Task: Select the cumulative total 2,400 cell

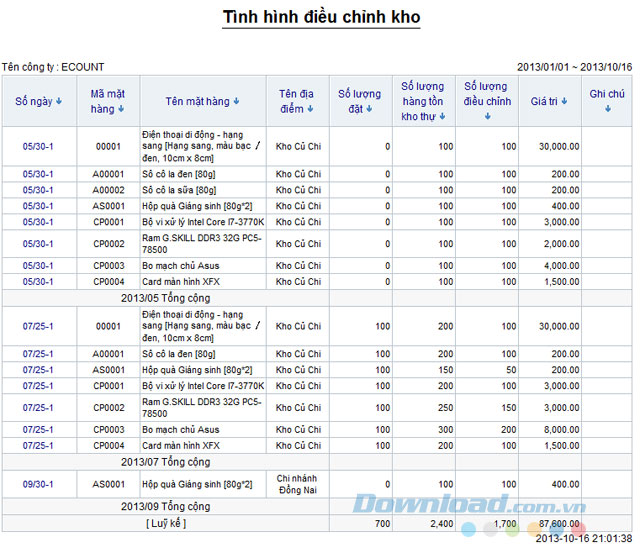Action: [x=424, y=524]
